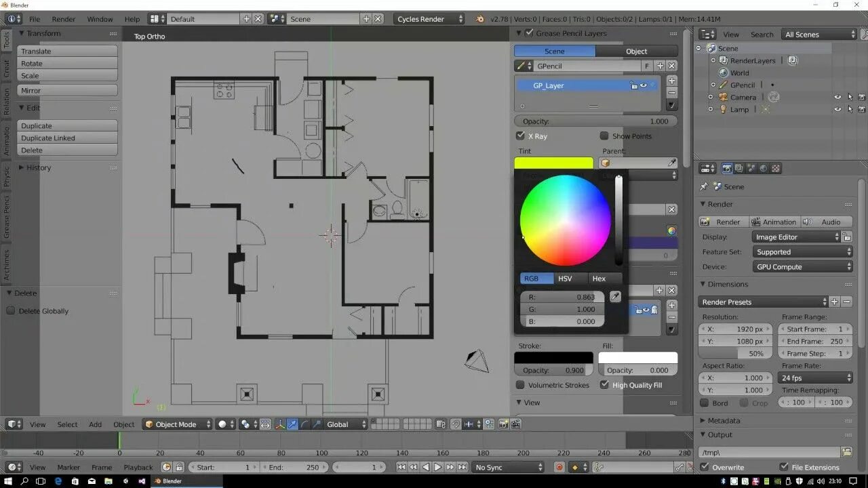Select the 3D manipulator translate arrow icon
Image resolution: width=868 pixels, height=488 pixels.
coord(292,424)
